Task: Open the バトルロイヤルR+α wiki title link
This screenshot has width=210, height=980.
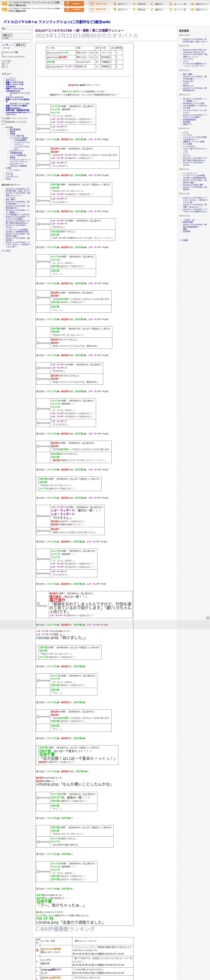Action: 57,22
